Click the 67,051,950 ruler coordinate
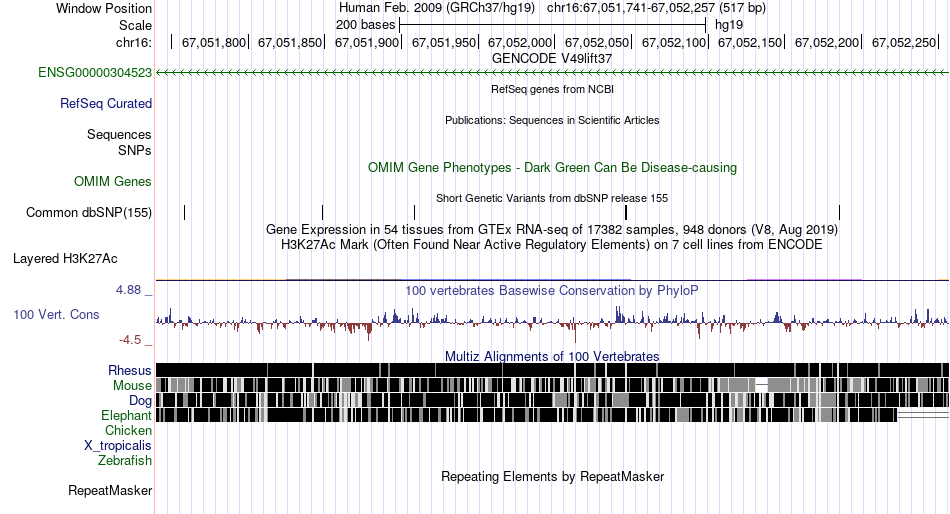This screenshot has width=950, height=514. tap(444, 42)
